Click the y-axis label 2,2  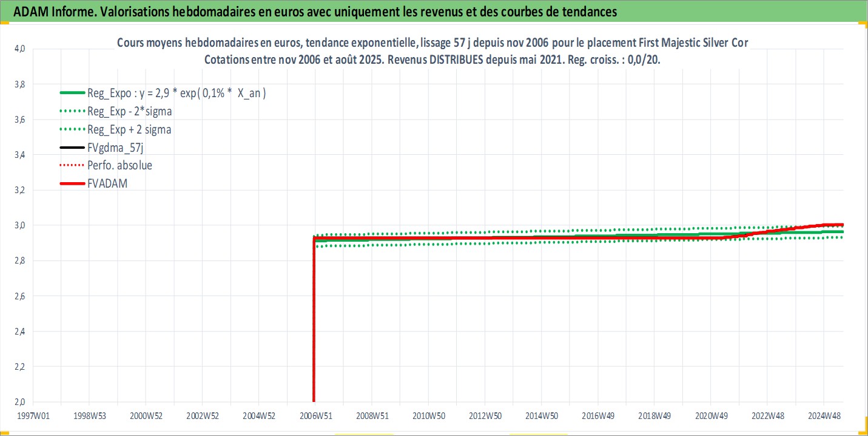click(x=18, y=366)
